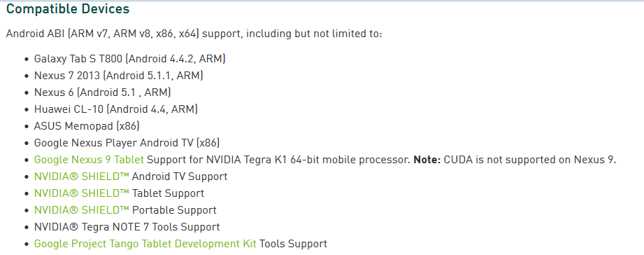Open NVIDIA SHIELD link for Tablet Support
This screenshot has height=255, width=644.
point(81,193)
